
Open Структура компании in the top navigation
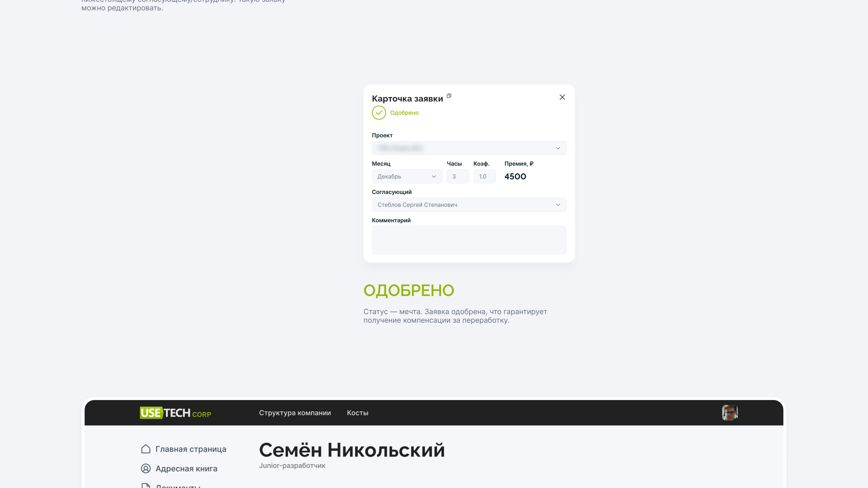[295, 413]
